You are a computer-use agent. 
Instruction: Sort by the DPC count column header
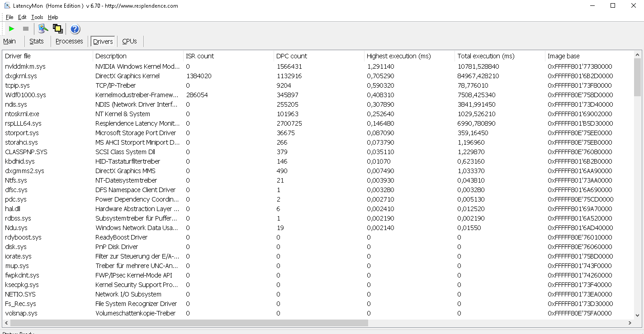(x=319, y=56)
